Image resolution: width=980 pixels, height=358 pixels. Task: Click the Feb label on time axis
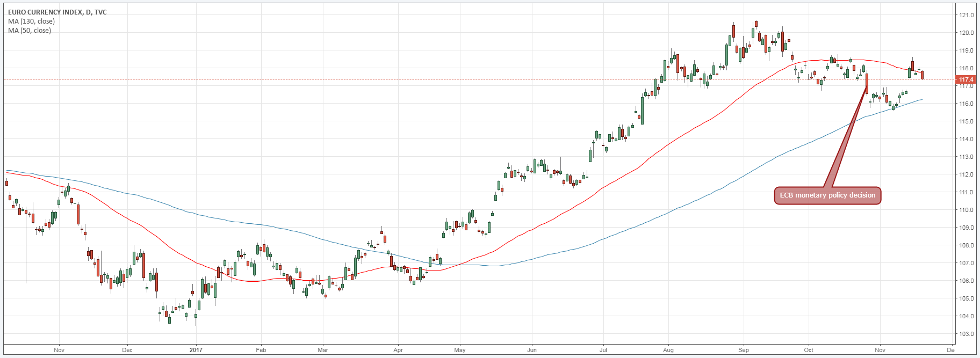point(261,350)
